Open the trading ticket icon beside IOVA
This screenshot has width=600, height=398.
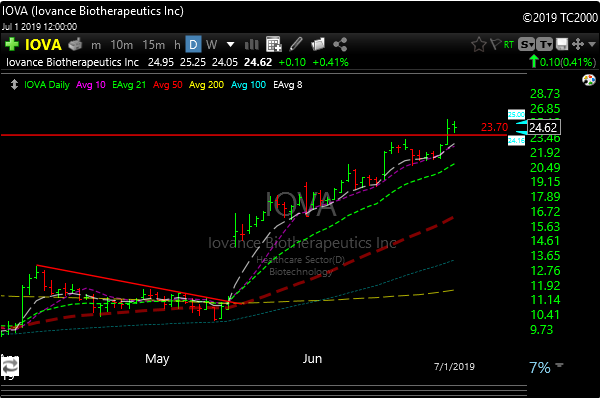75,44
